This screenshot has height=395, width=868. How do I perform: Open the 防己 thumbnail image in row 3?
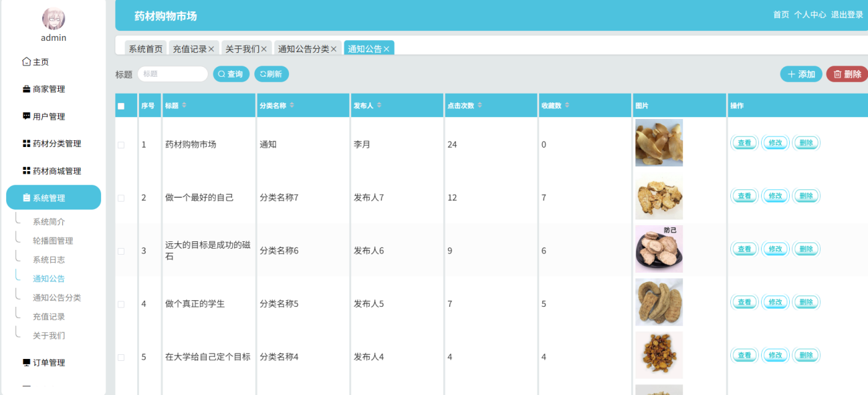tap(659, 249)
